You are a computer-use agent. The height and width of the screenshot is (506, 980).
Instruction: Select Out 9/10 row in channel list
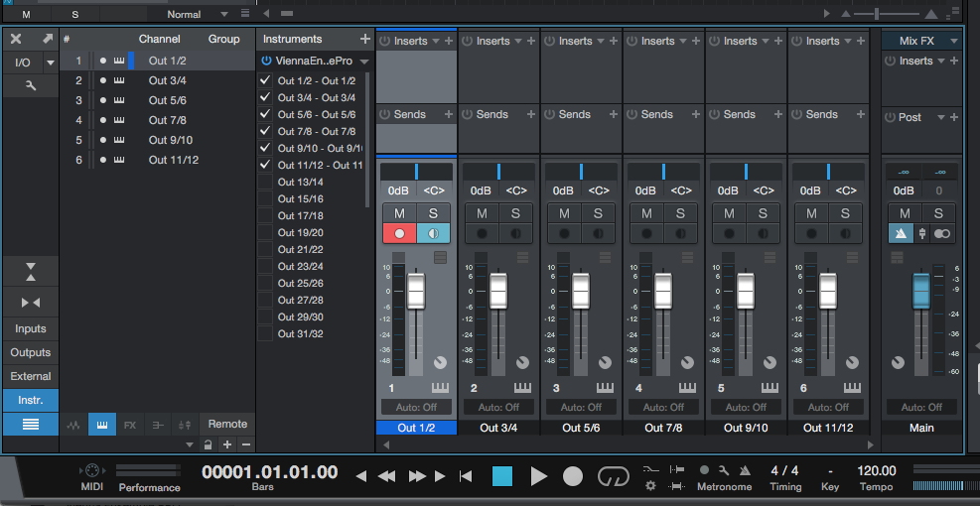158,140
